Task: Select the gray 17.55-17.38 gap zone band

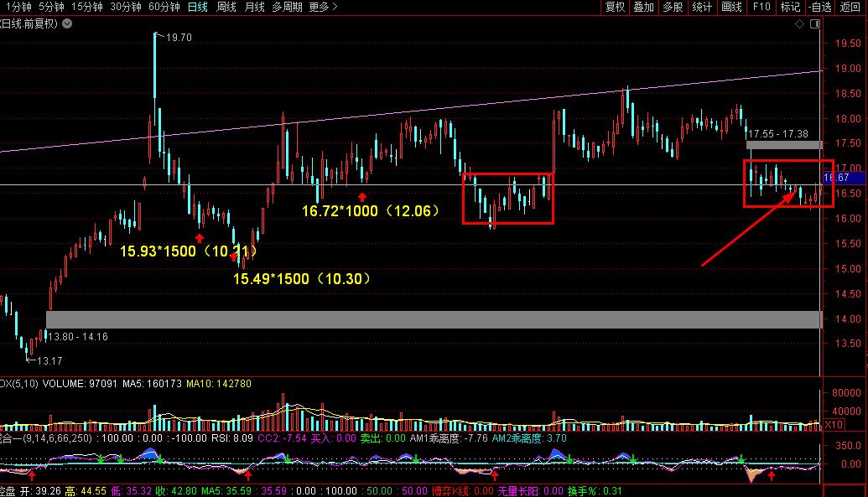Action: point(784,145)
